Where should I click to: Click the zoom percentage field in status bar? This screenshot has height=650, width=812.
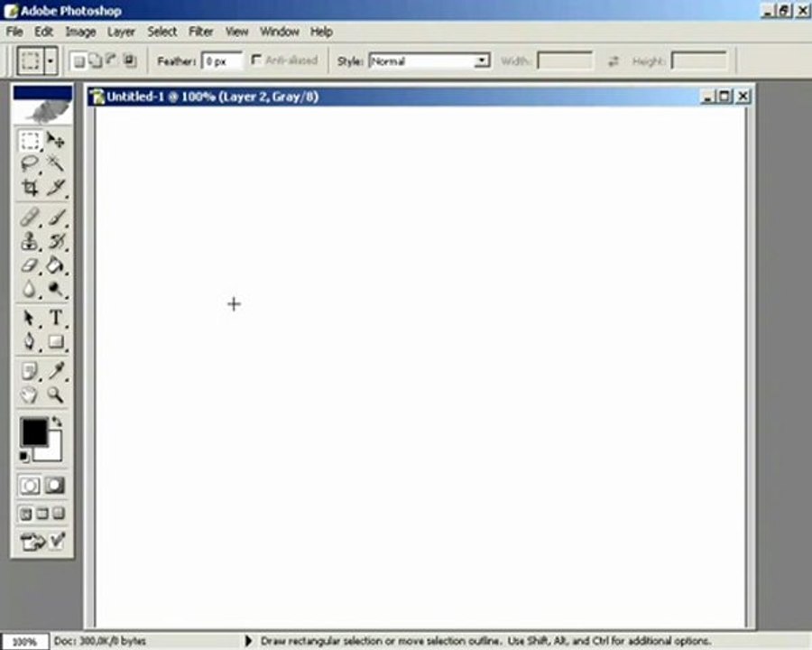[x=24, y=642]
